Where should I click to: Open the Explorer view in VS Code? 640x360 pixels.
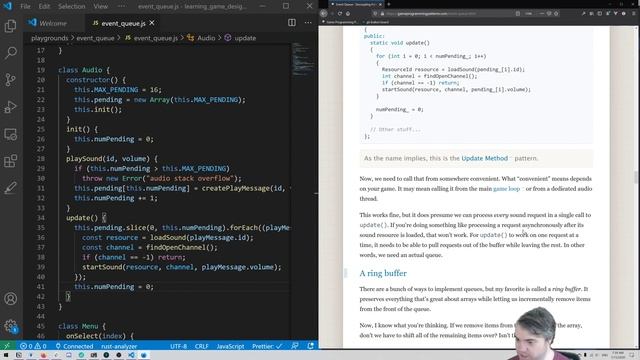10,26
